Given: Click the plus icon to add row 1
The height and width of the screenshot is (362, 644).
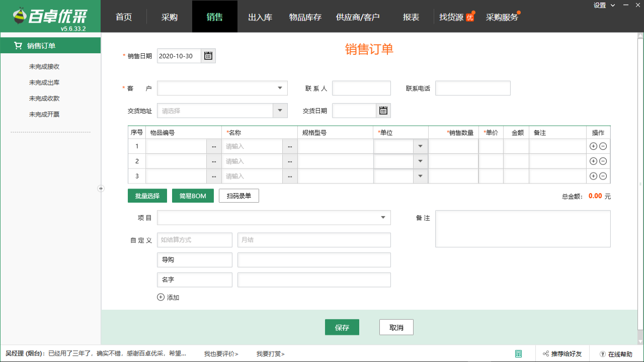Looking at the screenshot, I should click(593, 146).
